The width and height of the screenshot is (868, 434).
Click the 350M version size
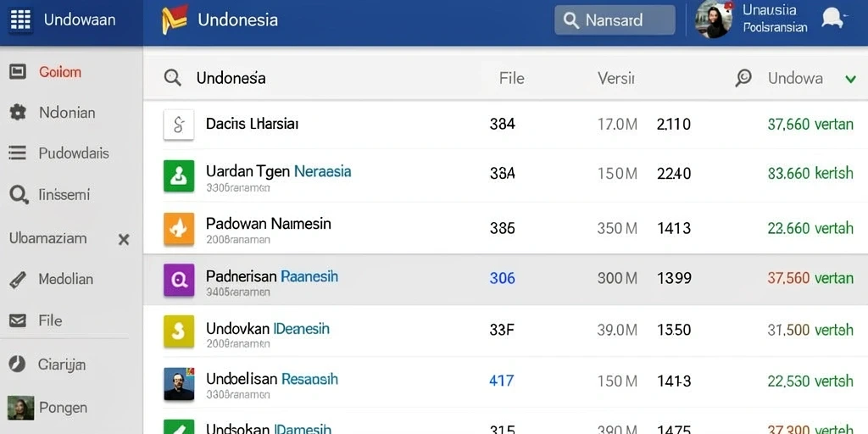pyautogui.click(x=617, y=227)
